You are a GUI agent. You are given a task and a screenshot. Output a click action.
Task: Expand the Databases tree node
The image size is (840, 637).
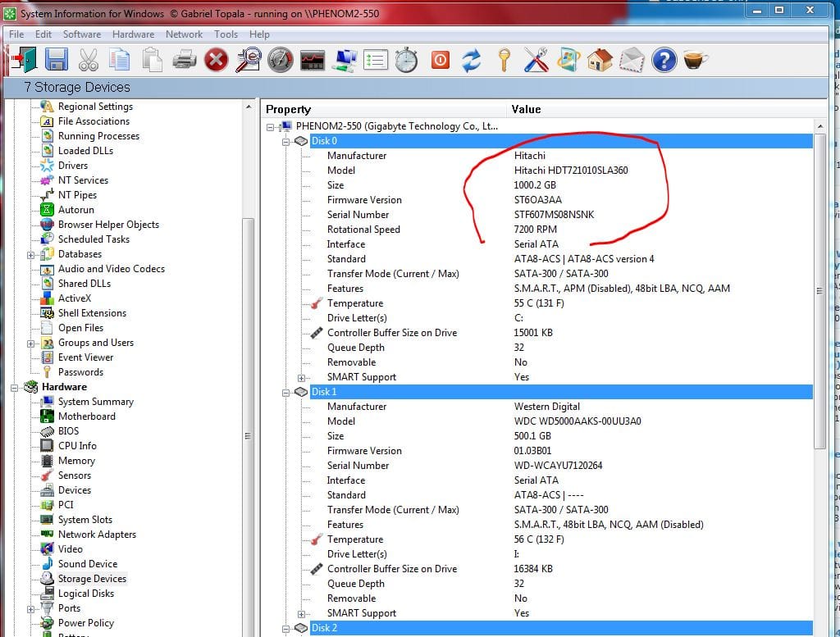[30, 255]
